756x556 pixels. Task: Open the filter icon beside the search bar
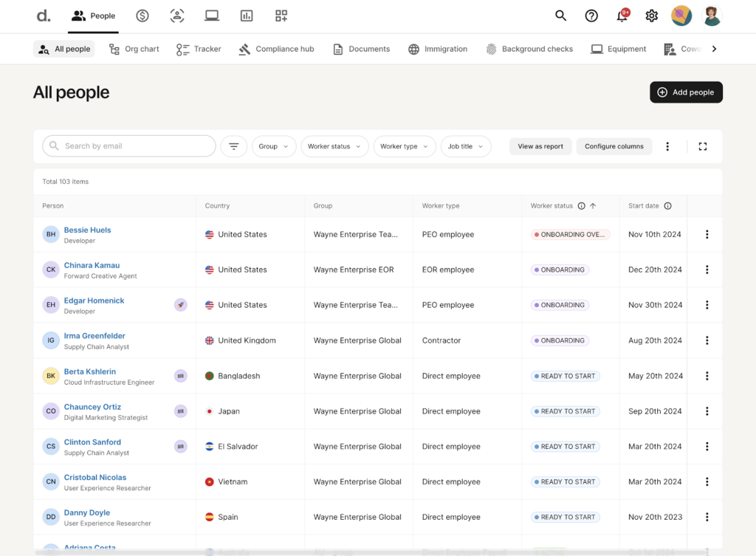pos(234,146)
